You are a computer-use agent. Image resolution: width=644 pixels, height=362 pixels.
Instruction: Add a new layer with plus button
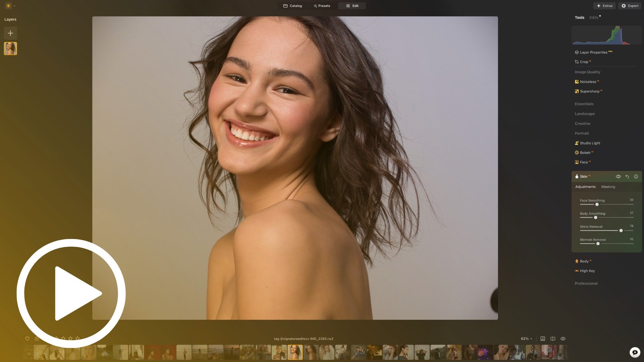pos(10,33)
